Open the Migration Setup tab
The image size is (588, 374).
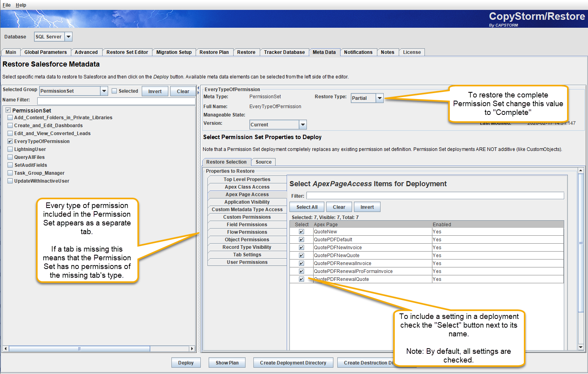click(174, 52)
